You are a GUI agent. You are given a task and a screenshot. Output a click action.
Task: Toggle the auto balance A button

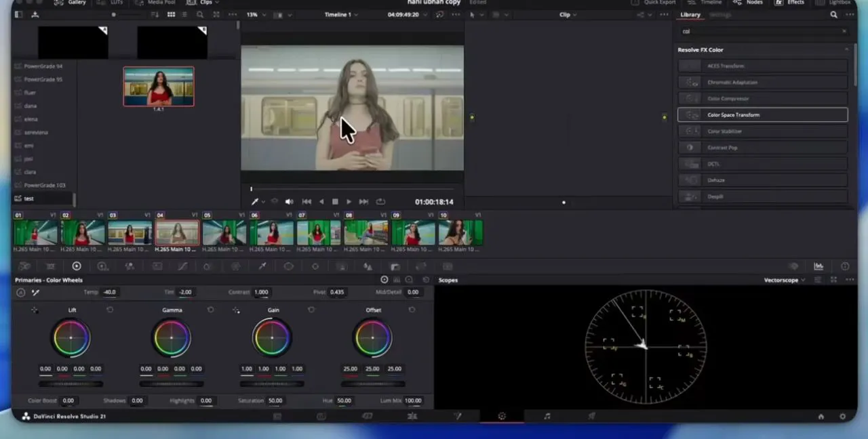click(21, 292)
